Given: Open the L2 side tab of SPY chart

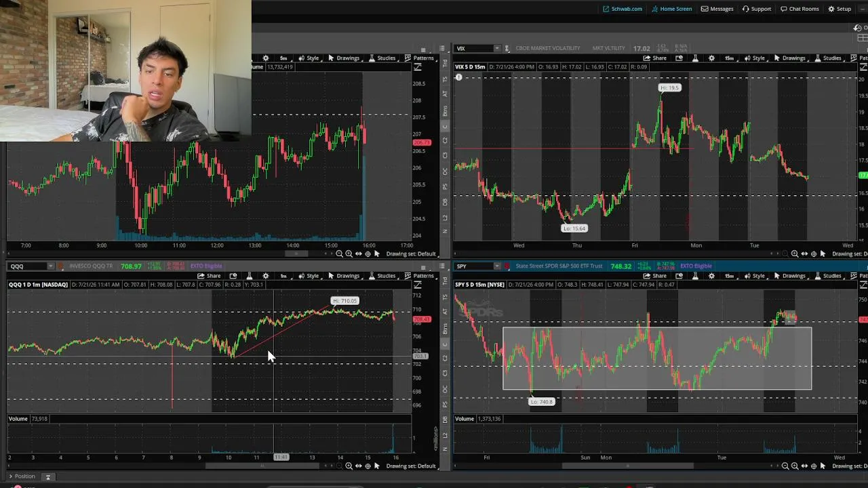Looking at the screenshot, I should pos(446,434).
